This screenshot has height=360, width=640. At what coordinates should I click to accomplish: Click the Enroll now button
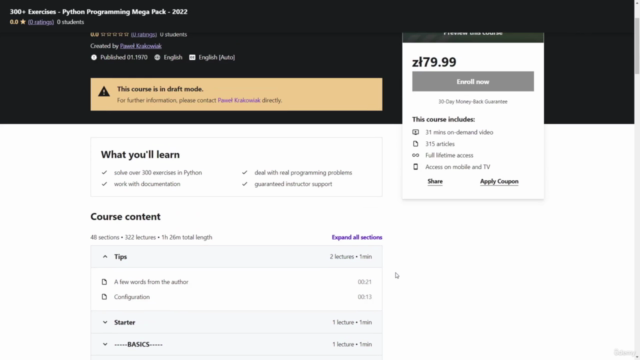(473, 82)
